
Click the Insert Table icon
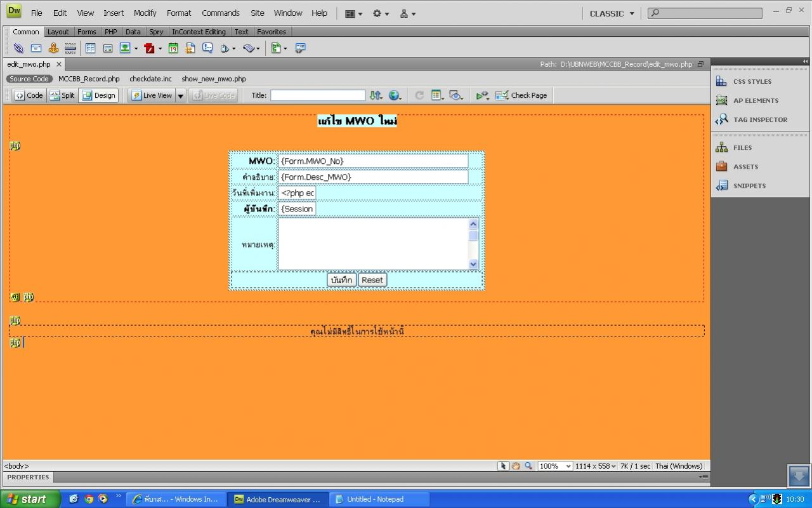90,48
